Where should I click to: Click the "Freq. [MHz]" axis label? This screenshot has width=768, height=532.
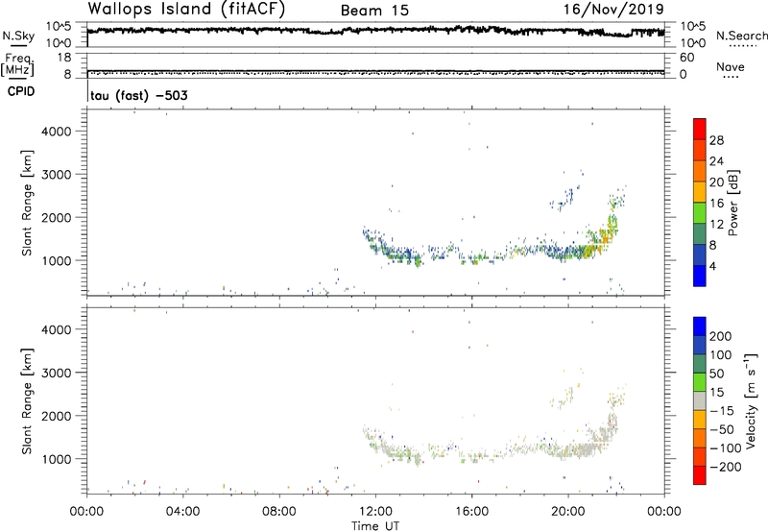(x=17, y=65)
